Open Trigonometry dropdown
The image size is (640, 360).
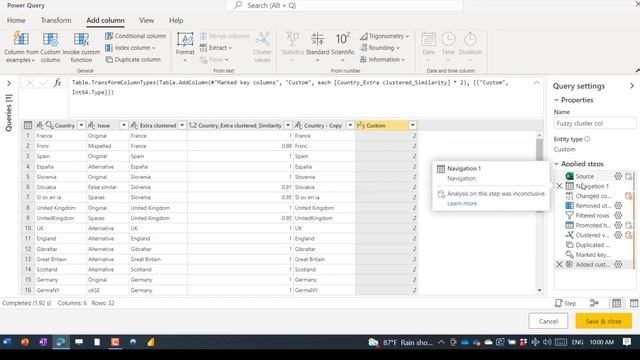pyautogui.click(x=384, y=36)
